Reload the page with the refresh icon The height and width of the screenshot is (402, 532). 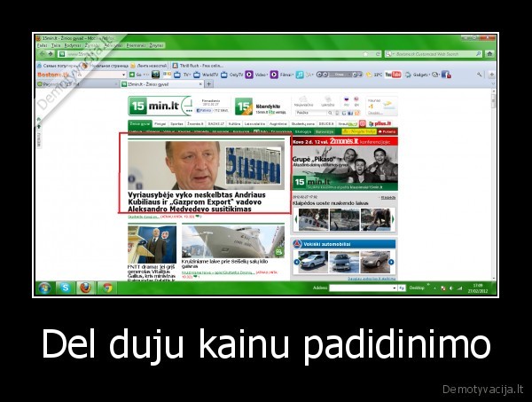(x=378, y=54)
